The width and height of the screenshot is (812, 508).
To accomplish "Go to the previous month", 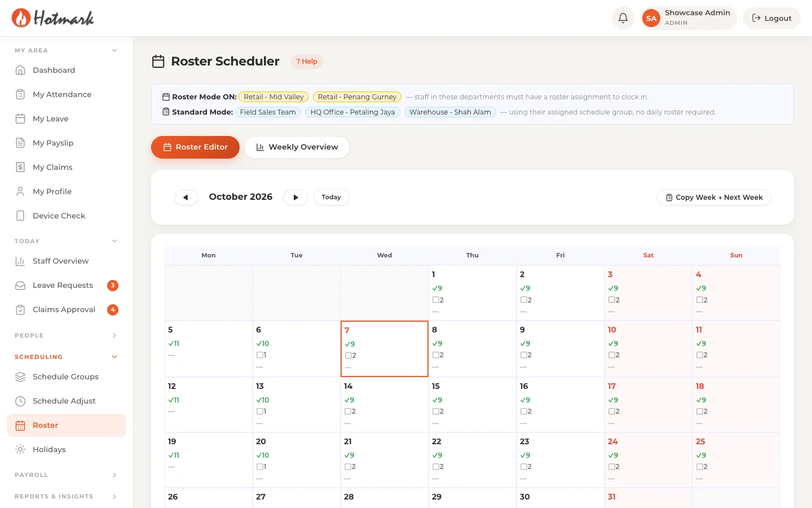I will (186, 197).
